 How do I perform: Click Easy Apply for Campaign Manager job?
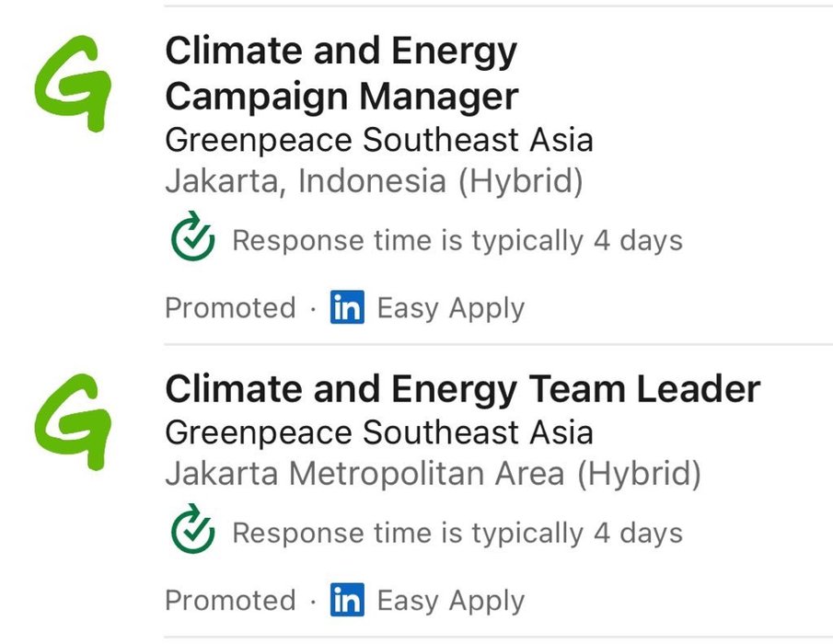[x=450, y=308]
